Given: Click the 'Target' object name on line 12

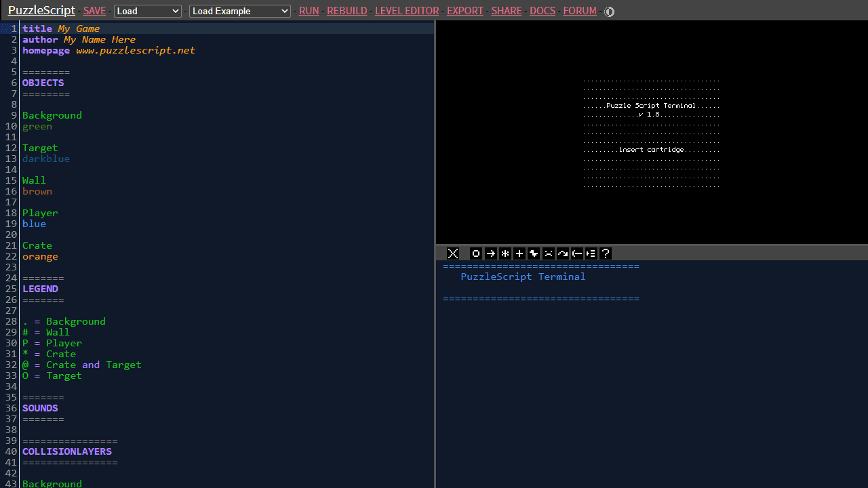Looking at the screenshot, I should [40, 148].
